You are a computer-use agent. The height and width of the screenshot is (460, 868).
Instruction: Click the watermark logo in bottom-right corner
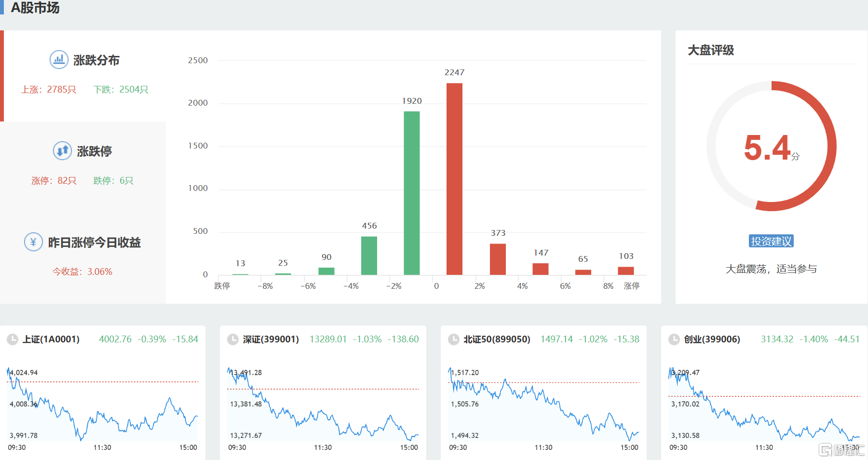click(841, 450)
